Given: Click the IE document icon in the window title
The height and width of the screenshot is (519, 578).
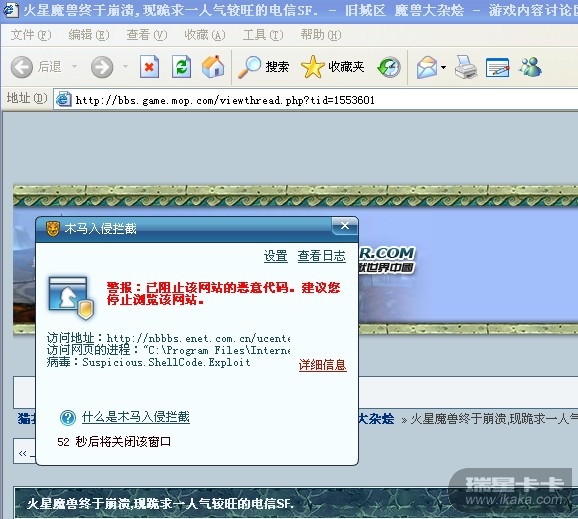Looking at the screenshot, I should pyautogui.click(x=10, y=10).
